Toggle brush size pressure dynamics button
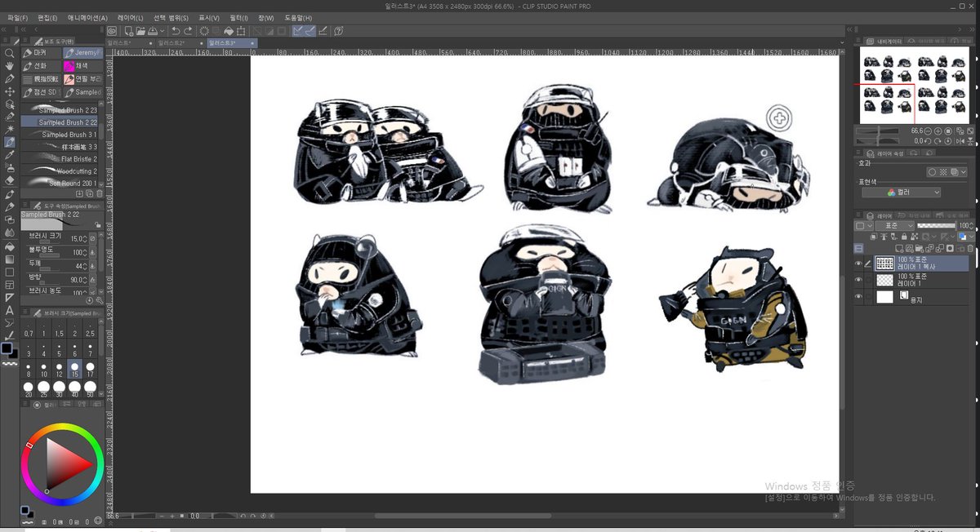This screenshot has height=532, width=980. [91, 238]
